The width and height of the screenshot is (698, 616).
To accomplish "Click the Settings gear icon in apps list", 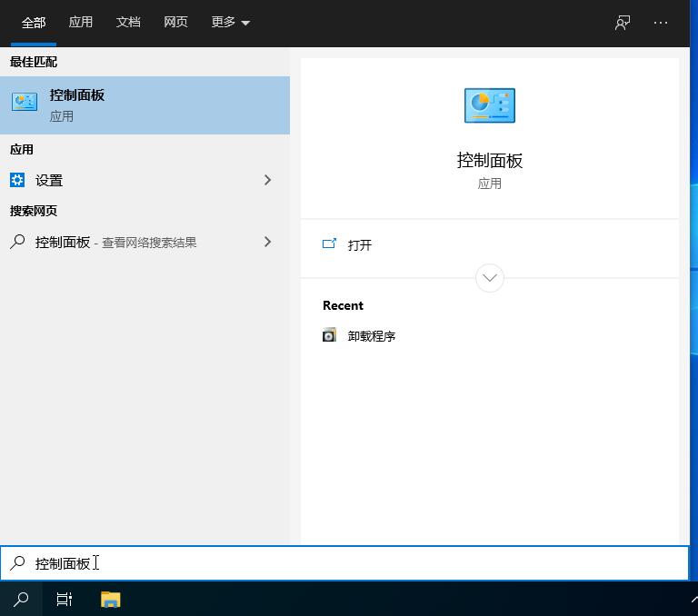I will [x=17, y=180].
